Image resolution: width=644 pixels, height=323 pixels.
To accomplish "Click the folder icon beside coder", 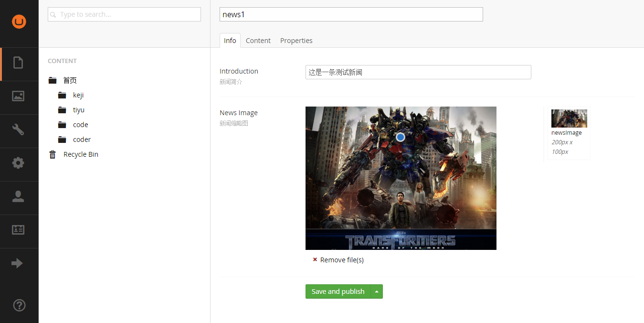I will pos(62,140).
